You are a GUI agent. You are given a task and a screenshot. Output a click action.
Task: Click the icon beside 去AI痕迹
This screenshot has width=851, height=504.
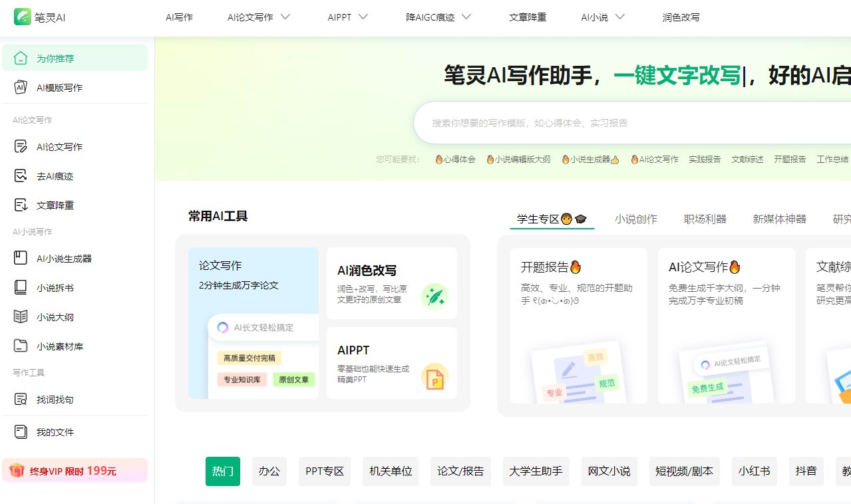tap(21, 176)
